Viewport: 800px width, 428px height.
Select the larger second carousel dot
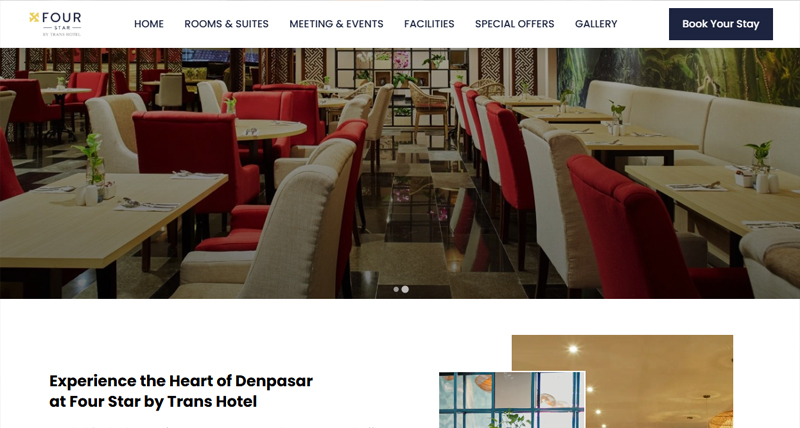click(x=405, y=289)
